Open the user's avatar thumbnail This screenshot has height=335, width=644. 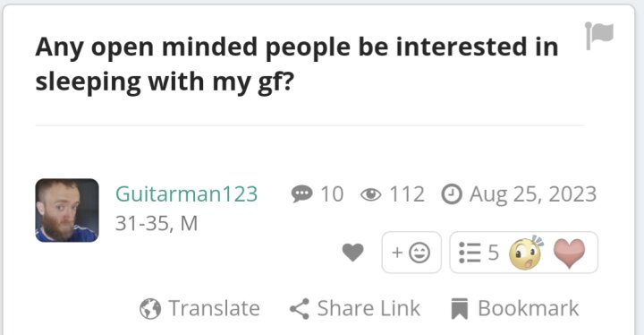pyautogui.click(x=67, y=210)
